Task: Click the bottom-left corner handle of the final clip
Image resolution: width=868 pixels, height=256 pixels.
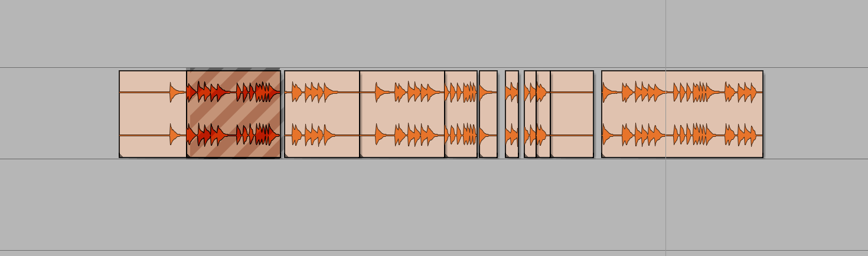Action: click(x=604, y=155)
